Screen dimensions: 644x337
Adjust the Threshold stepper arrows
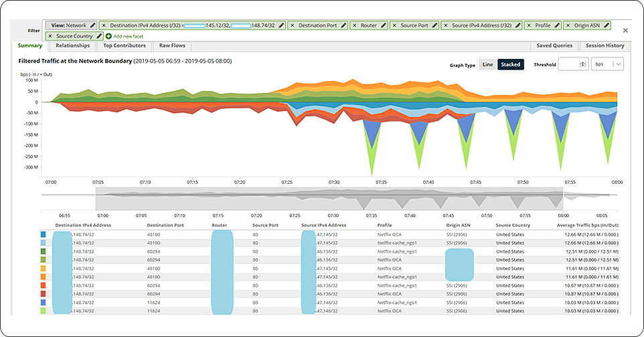click(x=583, y=64)
